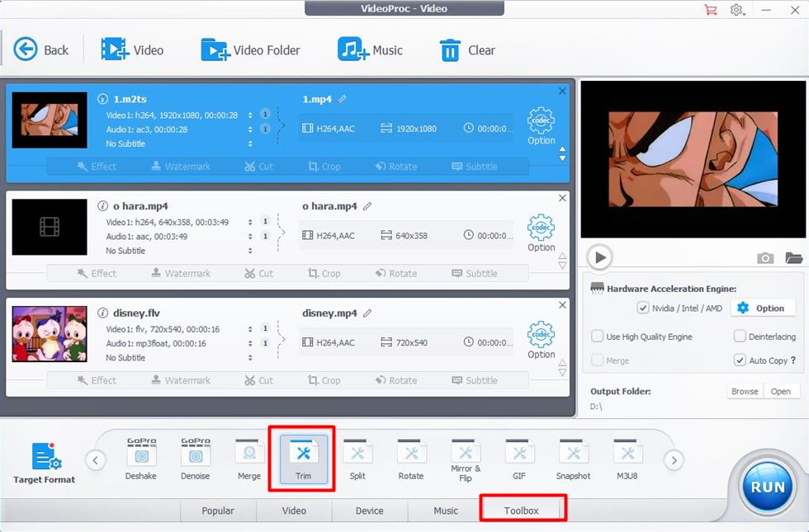Select the Rotate toolbox item
Viewport: 809px width, 532px height.
tap(411, 459)
